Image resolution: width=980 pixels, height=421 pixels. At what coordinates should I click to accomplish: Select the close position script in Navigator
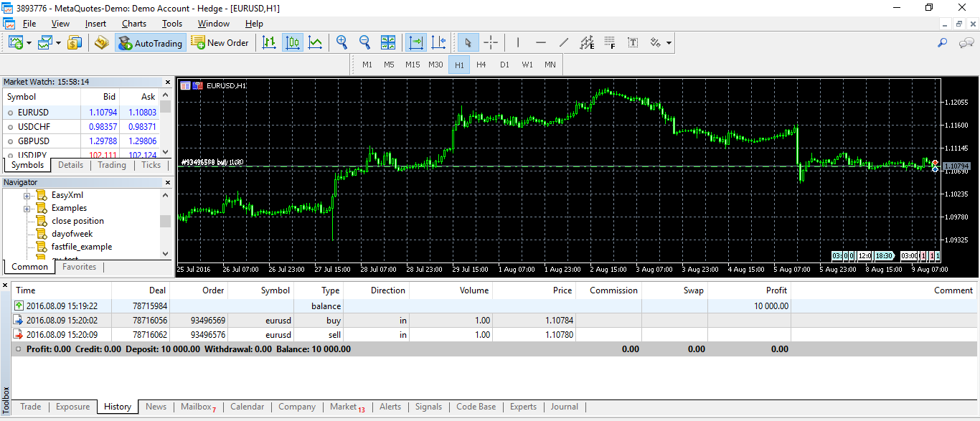point(77,221)
